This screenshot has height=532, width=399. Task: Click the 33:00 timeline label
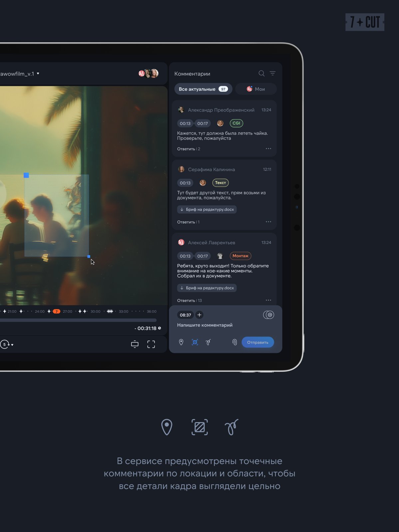pyautogui.click(x=123, y=312)
